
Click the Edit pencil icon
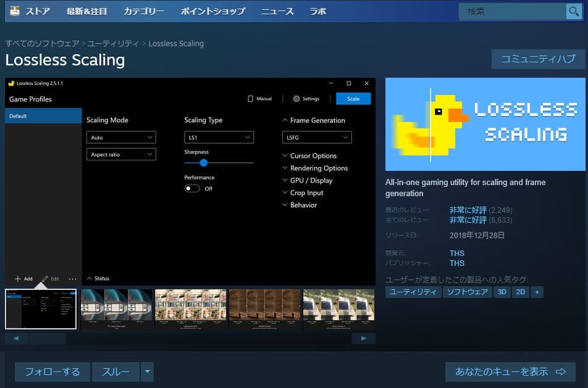pos(45,279)
